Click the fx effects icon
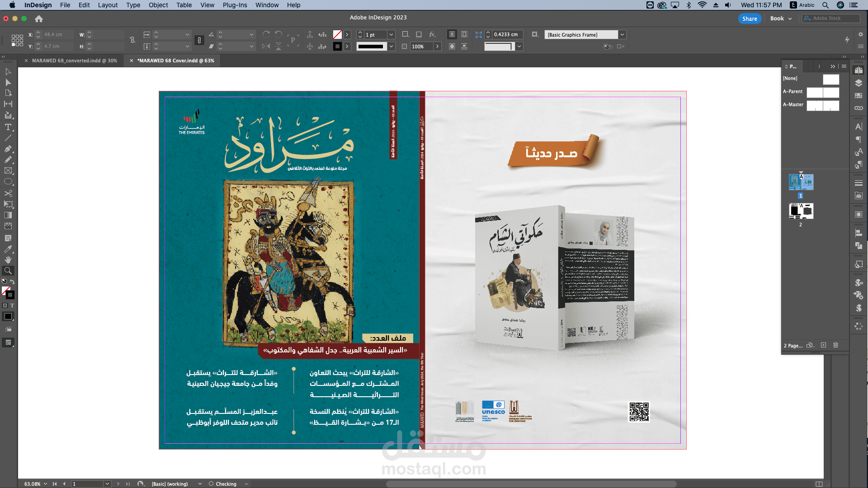 432,34
